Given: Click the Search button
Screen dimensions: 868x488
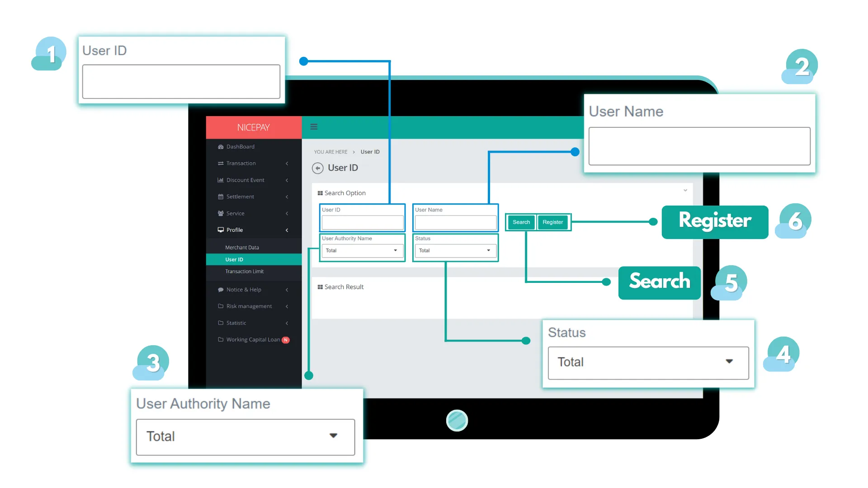Looking at the screenshot, I should coord(520,222).
